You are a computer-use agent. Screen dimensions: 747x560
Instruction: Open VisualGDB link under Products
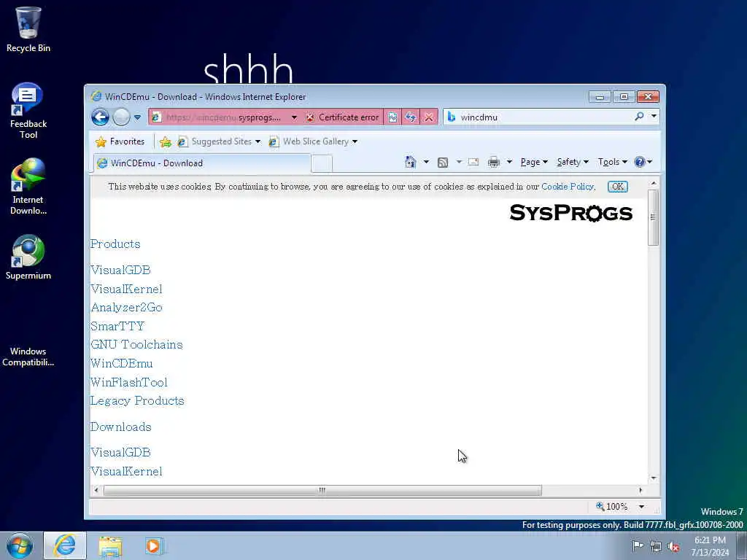(x=120, y=270)
